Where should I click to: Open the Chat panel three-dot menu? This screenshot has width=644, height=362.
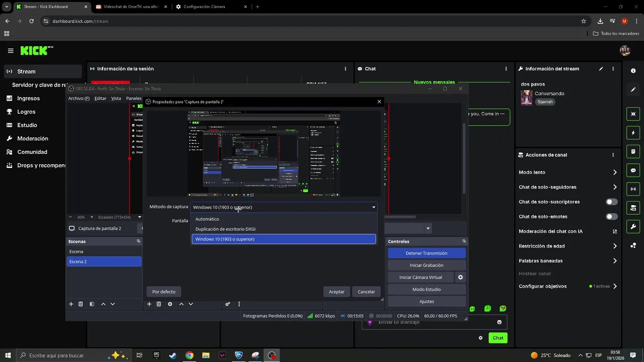point(506,69)
